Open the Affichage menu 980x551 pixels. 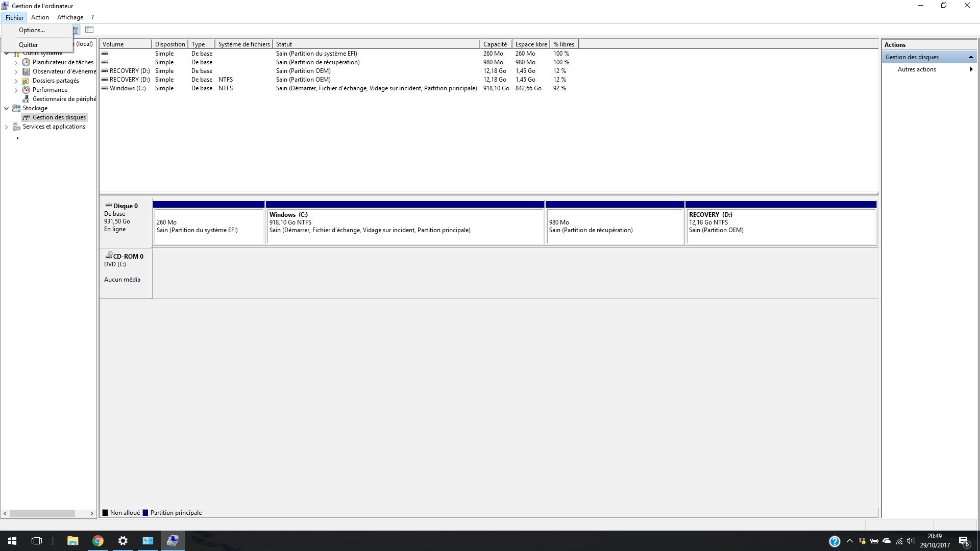[x=70, y=17]
